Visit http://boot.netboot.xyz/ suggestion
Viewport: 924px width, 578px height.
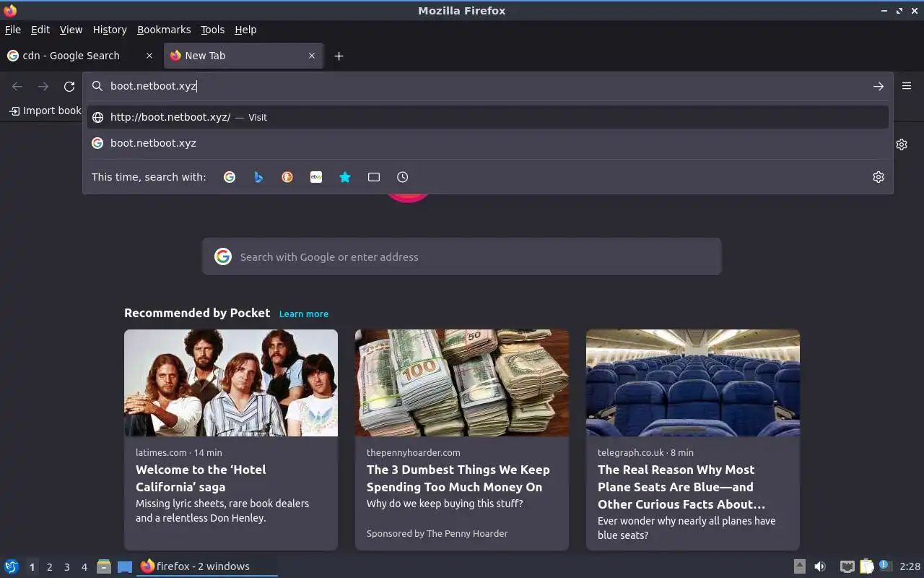tap(488, 117)
